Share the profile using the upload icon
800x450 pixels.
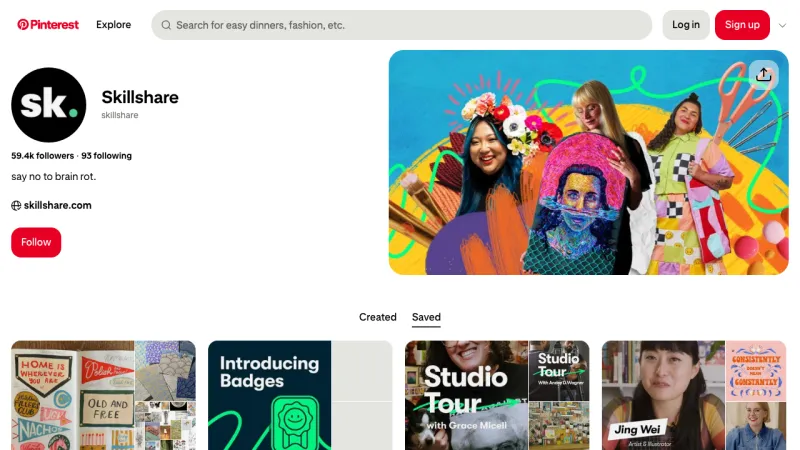(763, 75)
